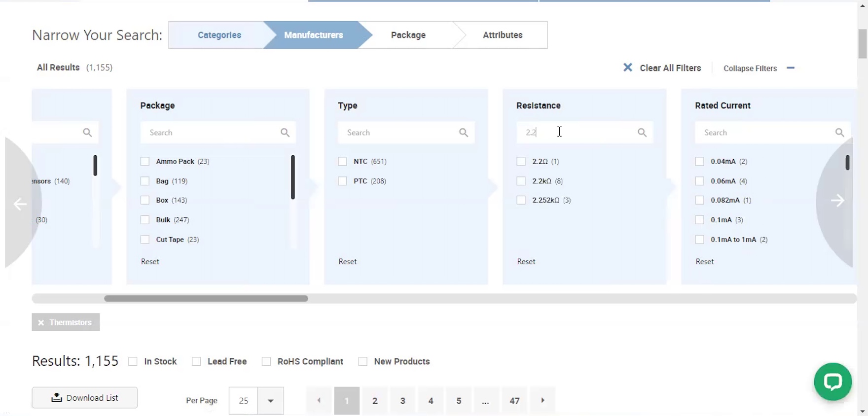Click the Download List button
Image resolution: width=868 pixels, height=416 pixels.
click(85, 398)
